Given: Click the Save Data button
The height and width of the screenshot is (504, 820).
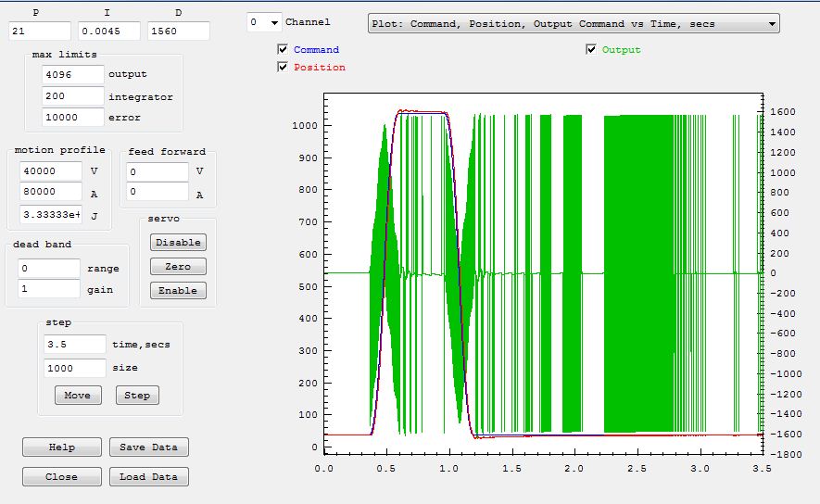Looking at the screenshot, I should click(x=149, y=447).
